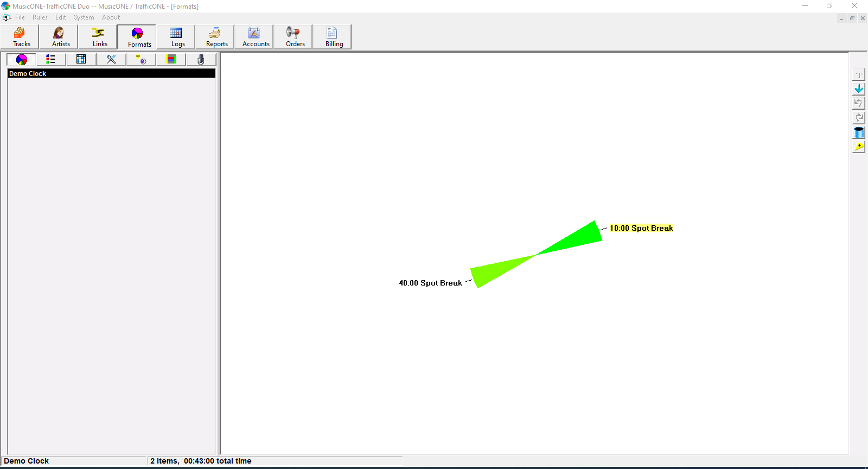This screenshot has height=469, width=868.
Task: Select the wrench and screwdriver tools tab
Action: click(x=111, y=59)
